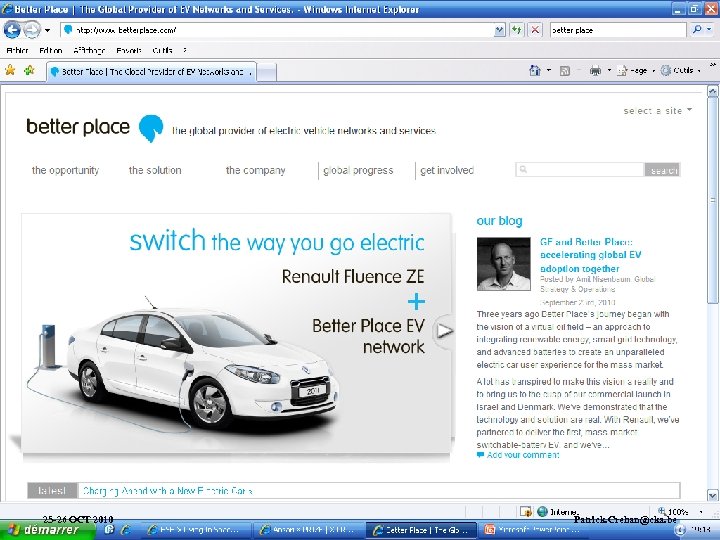
Task: Click the website search input field
Action: [580, 169]
